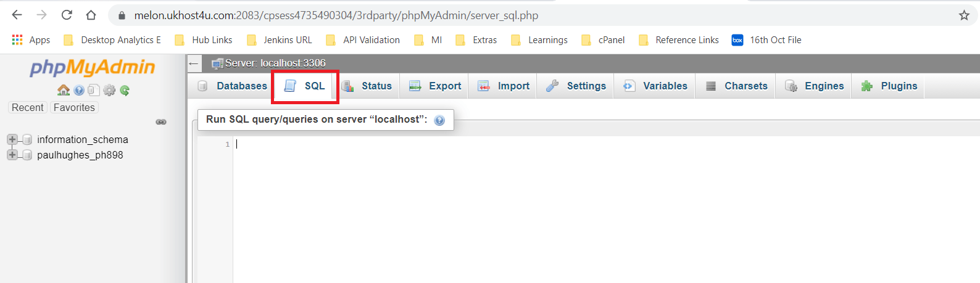Image resolution: width=980 pixels, height=283 pixels.
Task: Open the Variables tab
Action: coord(655,86)
